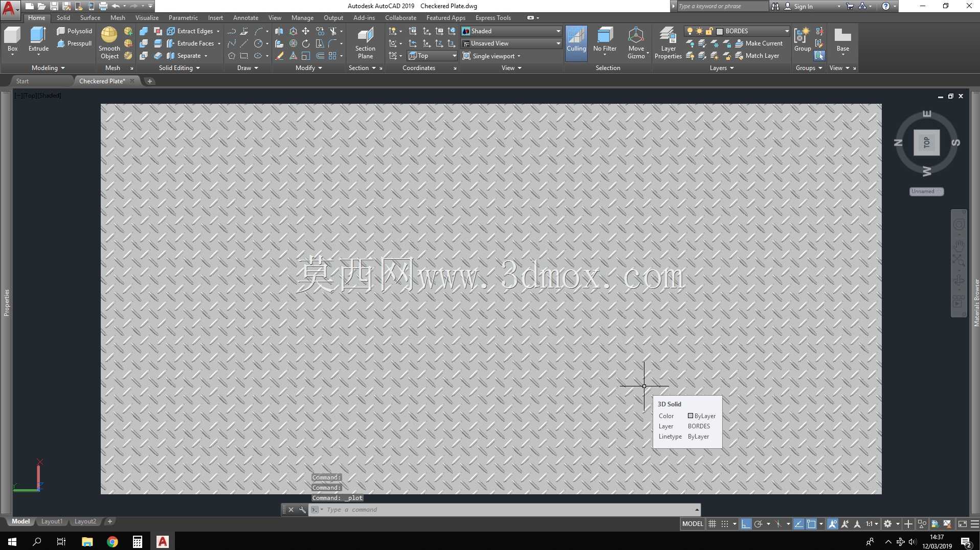Insert a Section Plane
Viewport: 980px width, 550px height.
coord(365,43)
